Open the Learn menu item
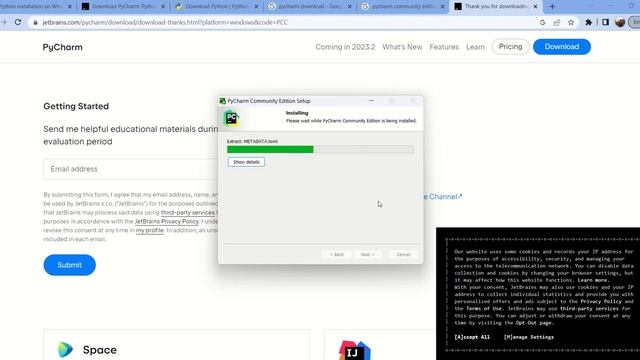Image resolution: width=640 pixels, height=360 pixels. pyautogui.click(x=476, y=47)
